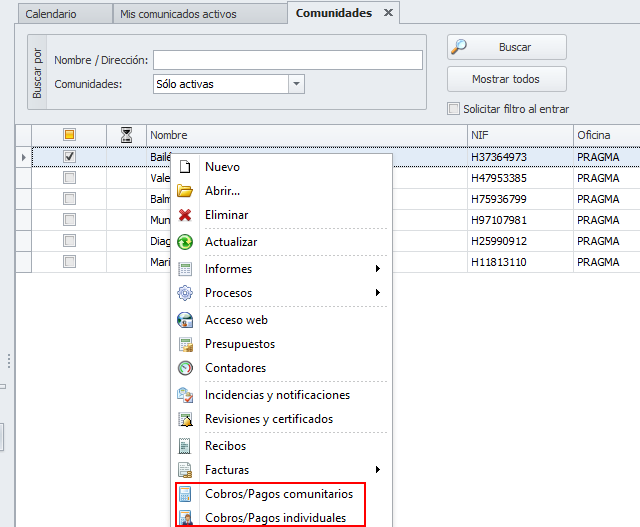Click the Recibos receipt icon
This screenshot has width=640, height=527.
click(184, 446)
